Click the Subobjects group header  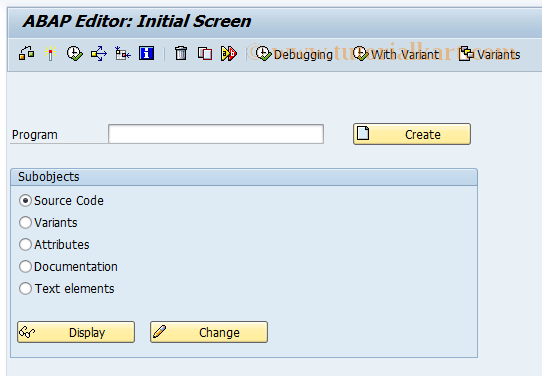(x=244, y=177)
